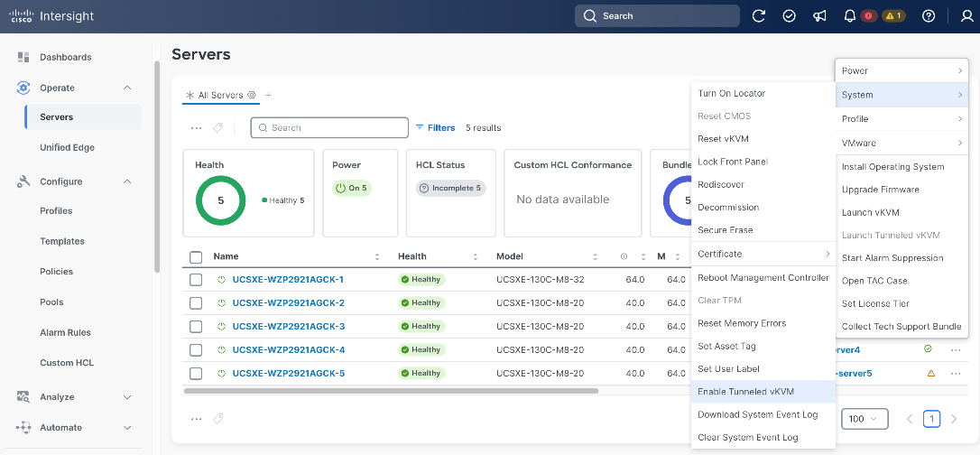This screenshot has width=980, height=455.
Task: Click the Incomplete 5 HCL status pill
Action: click(x=450, y=188)
